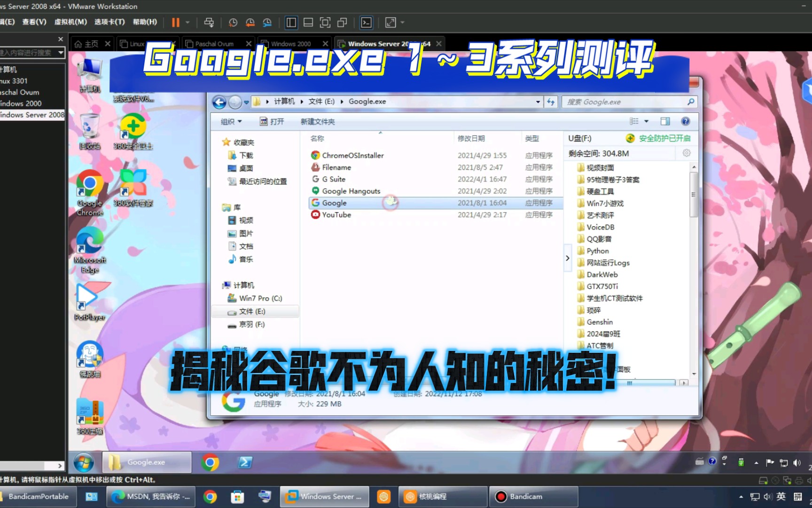Select the YouTube application file

(x=336, y=214)
